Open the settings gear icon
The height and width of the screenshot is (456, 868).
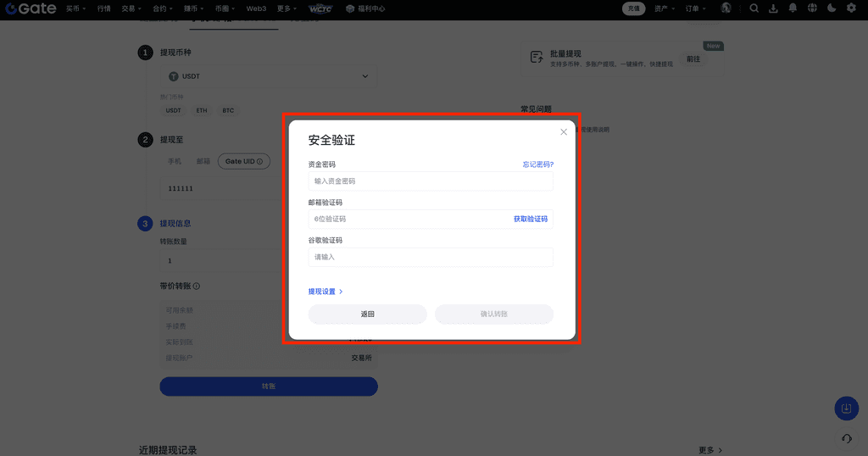(851, 8)
